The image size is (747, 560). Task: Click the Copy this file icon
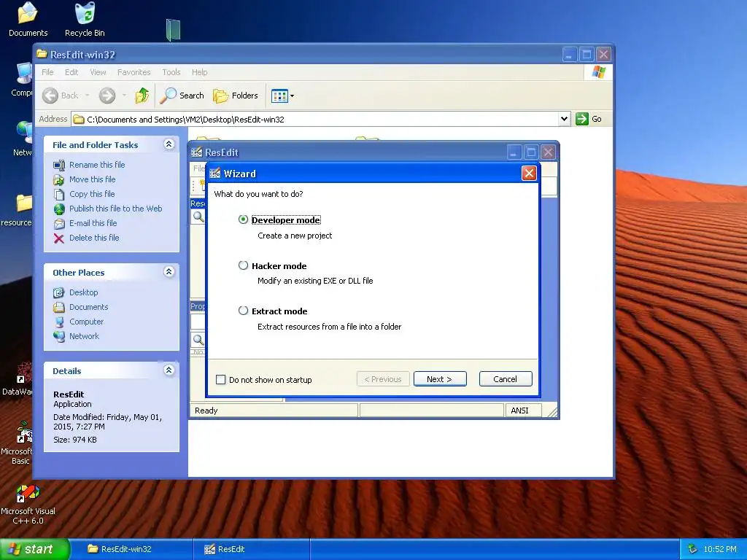[59, 194]
